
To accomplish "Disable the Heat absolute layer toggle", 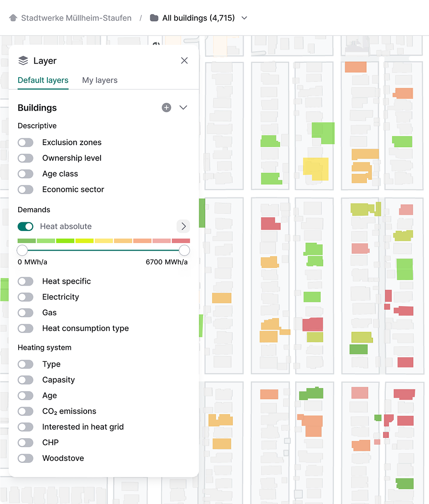I will click(25, 226).
